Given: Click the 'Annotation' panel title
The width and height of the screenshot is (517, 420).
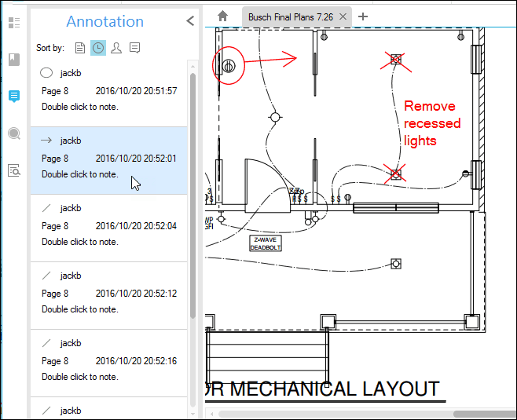Looking at the screenshot, I should tap(104, 21).
